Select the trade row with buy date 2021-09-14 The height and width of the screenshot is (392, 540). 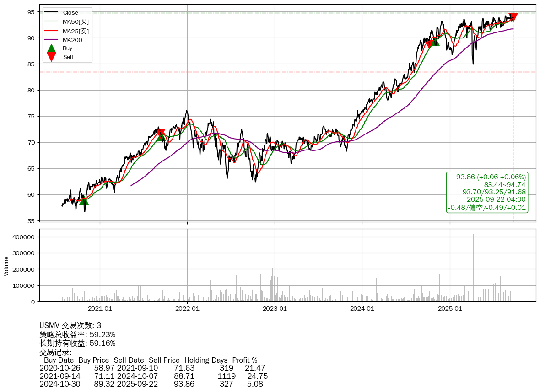point(153,376)
